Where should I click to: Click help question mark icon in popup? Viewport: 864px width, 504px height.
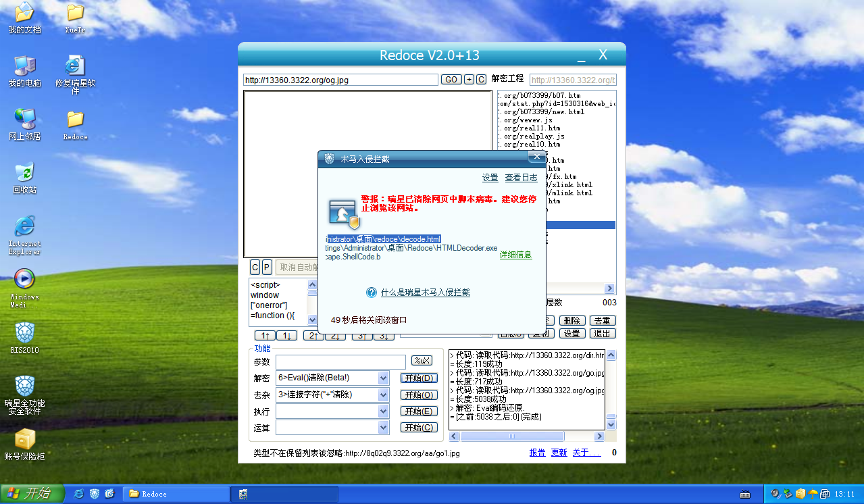point(371,293)
